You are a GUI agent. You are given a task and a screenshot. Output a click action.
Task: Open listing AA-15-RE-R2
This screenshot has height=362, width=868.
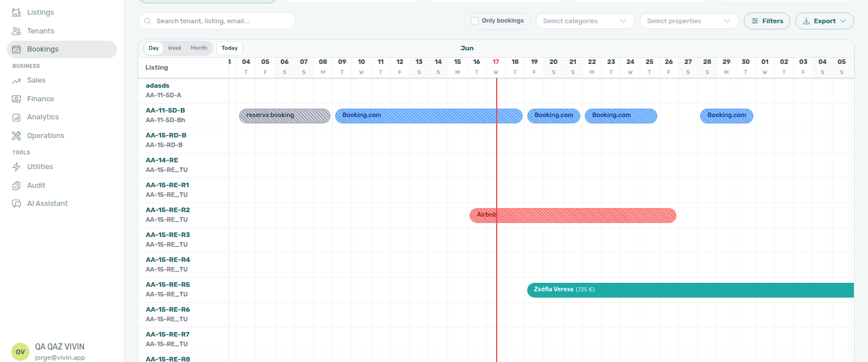[x=168, y=210]
